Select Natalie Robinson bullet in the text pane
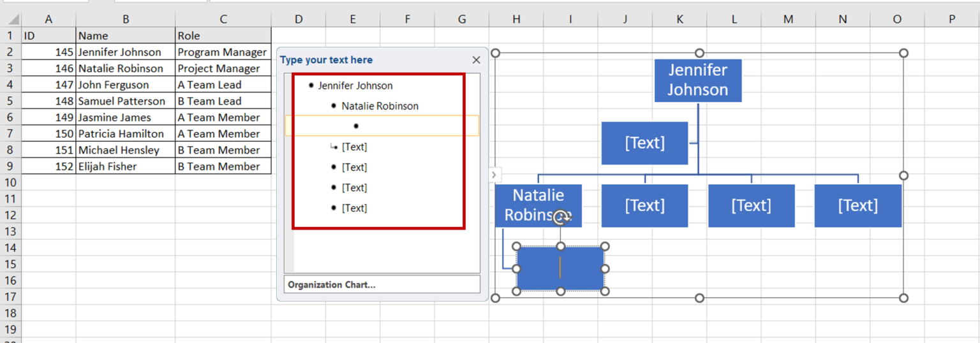 click(x=380, y=106)
